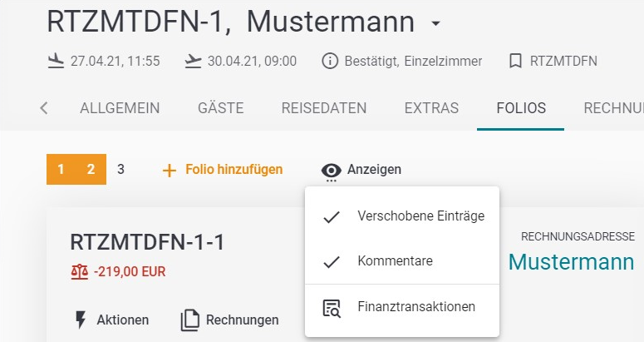Open the Mustermann billing address link
The image size is (644, 342).
(x=571, y=261)
